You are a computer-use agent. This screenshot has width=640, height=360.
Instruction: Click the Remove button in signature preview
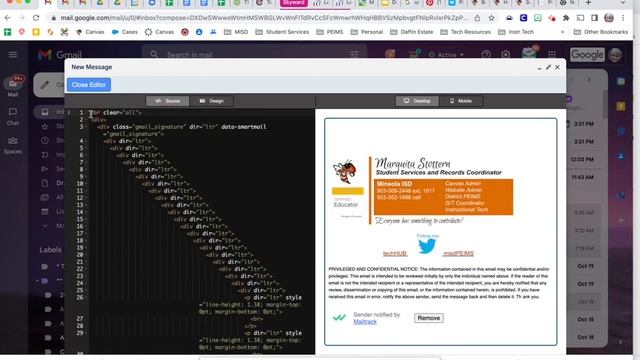(x=429, y=318)
